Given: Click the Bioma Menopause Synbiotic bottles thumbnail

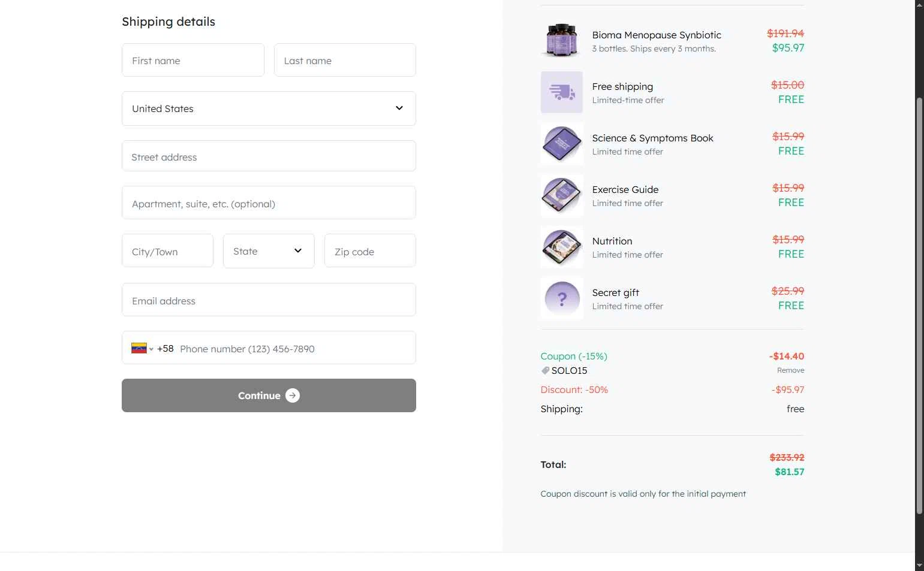Looking at the screenshot, I should click(x=562, y=41).
